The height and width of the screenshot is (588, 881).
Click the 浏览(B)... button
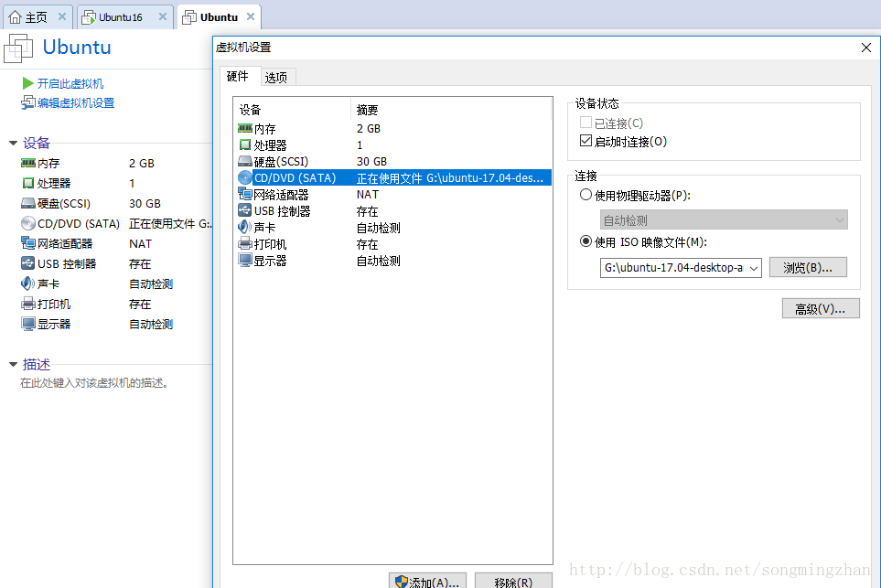point(808,268)
